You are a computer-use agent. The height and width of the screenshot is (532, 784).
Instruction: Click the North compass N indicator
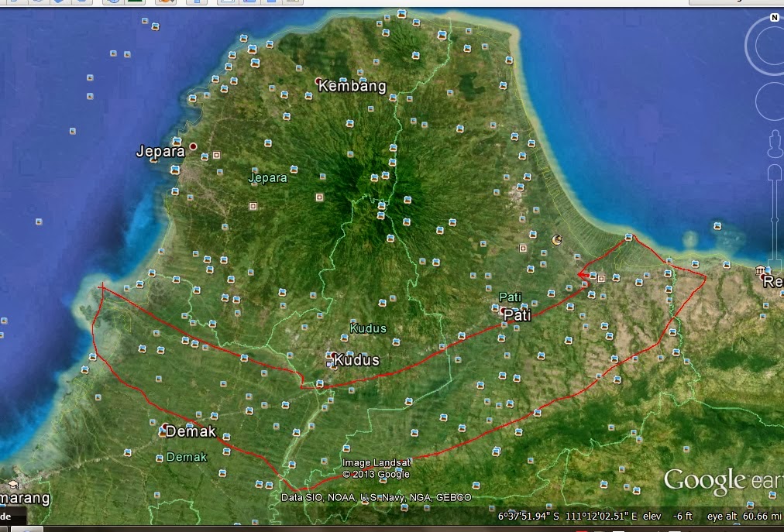pyautogui.click(x=774, y=17)
